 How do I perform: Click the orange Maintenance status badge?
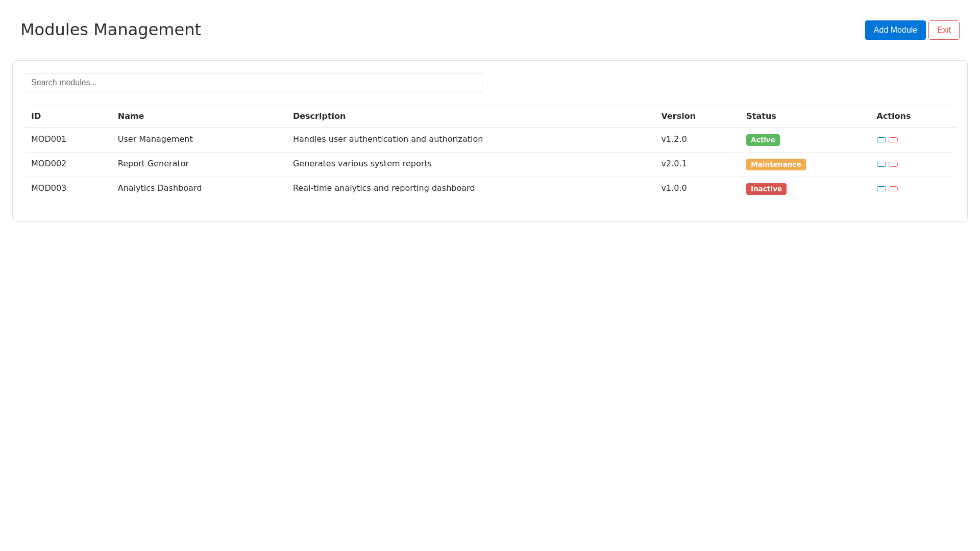pos(775,164)
